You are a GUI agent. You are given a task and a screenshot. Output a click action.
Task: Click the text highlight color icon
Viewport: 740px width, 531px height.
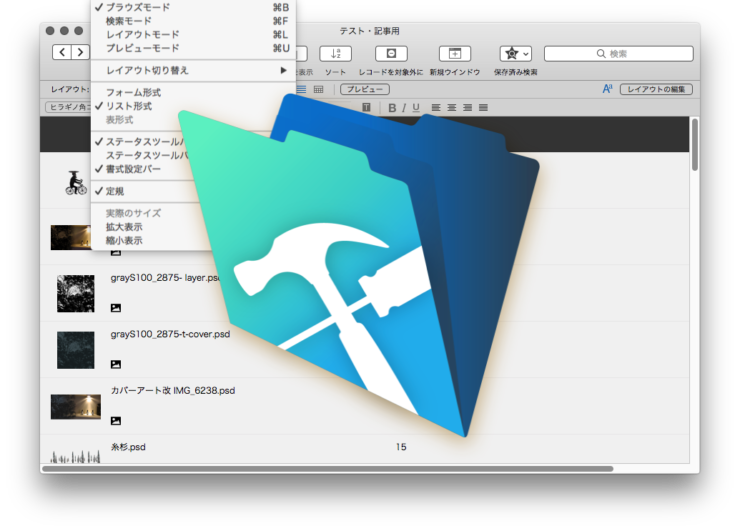point(366,108)
